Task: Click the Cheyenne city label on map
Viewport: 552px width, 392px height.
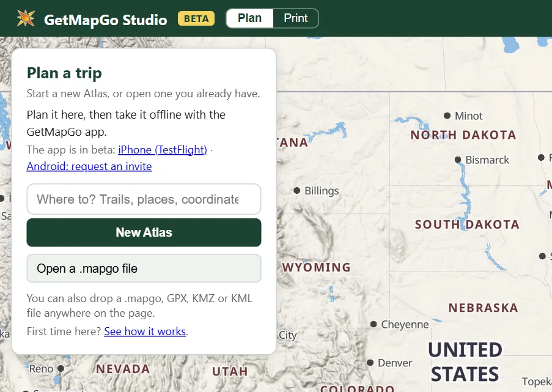Action: coord(405,324)
